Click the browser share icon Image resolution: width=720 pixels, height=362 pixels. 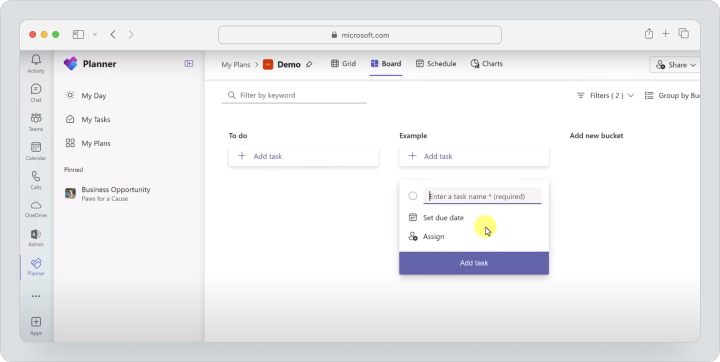point(649,34)
